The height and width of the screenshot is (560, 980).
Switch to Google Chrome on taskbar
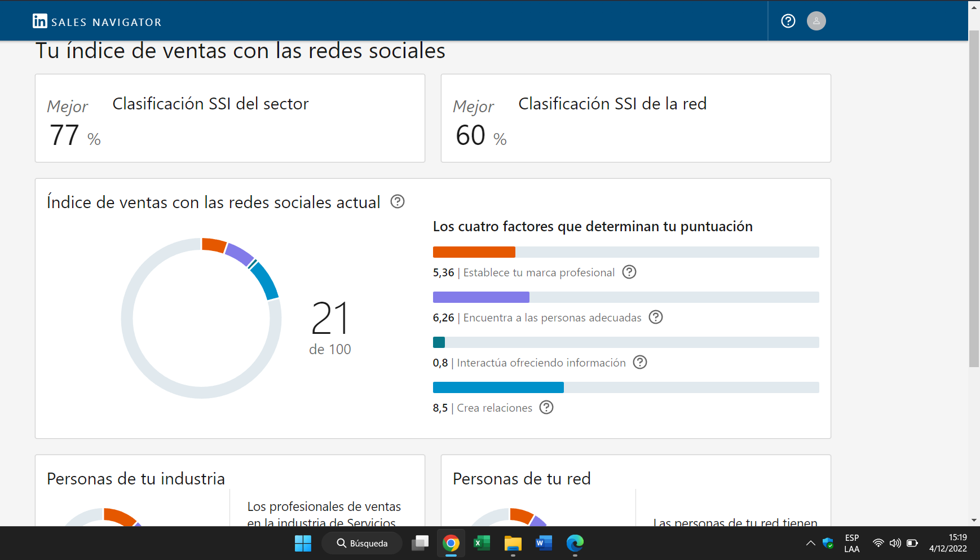(x=451, y=543)
